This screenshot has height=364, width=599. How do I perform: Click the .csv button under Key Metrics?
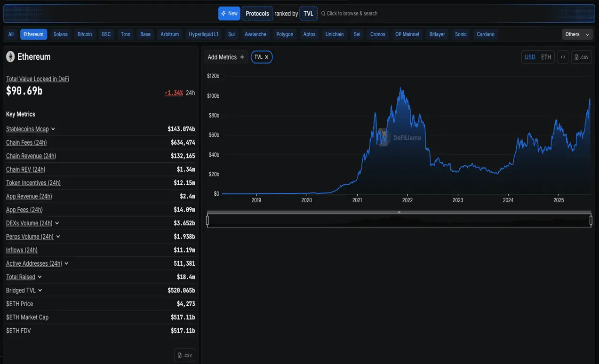(184, 355)
